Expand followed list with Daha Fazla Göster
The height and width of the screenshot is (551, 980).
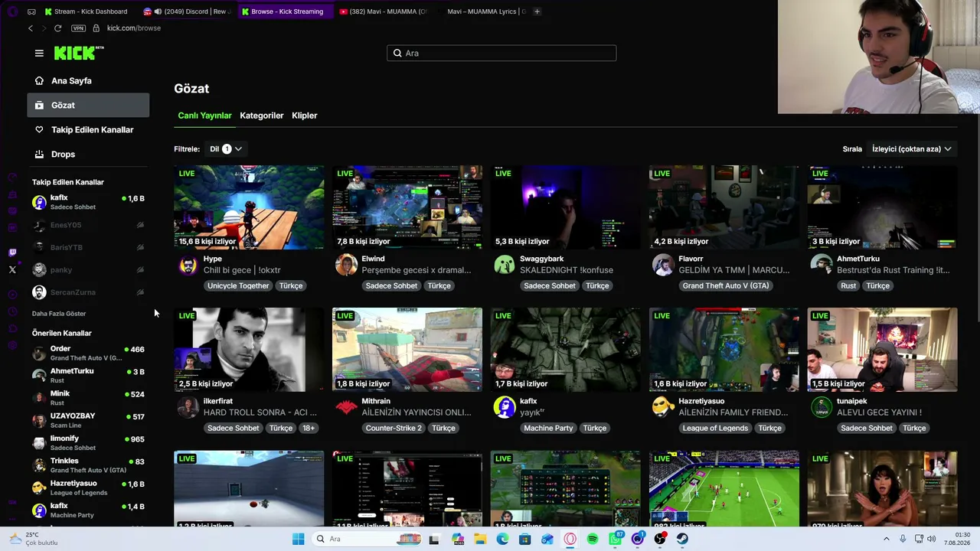tap(59, 314)
